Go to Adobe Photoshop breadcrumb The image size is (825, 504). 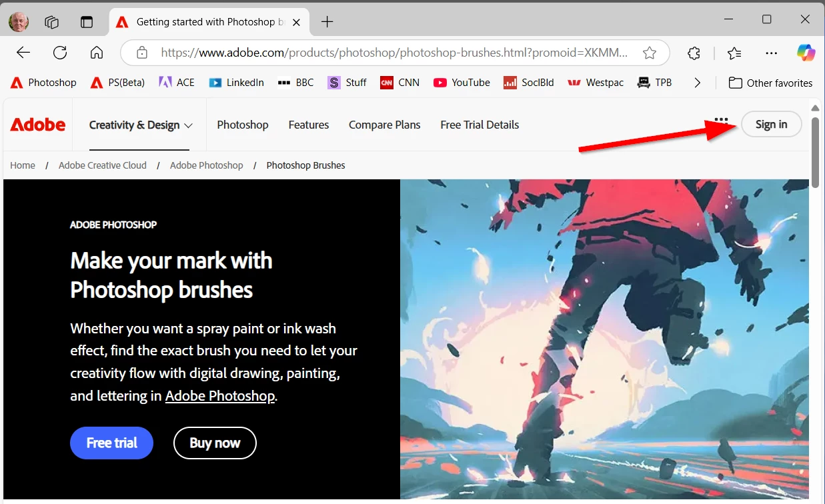207,165
